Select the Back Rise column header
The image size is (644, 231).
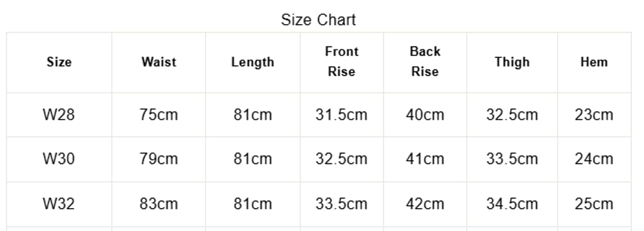(425, 61)
